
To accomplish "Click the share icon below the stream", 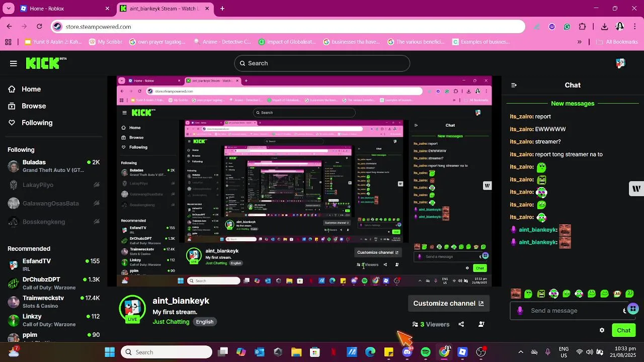I will [x=461, y=324].
